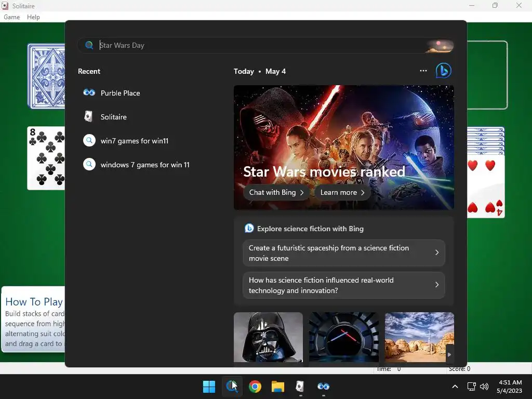
Task: Click the volume speaker icon in the tray
Action: coord(484,387)
